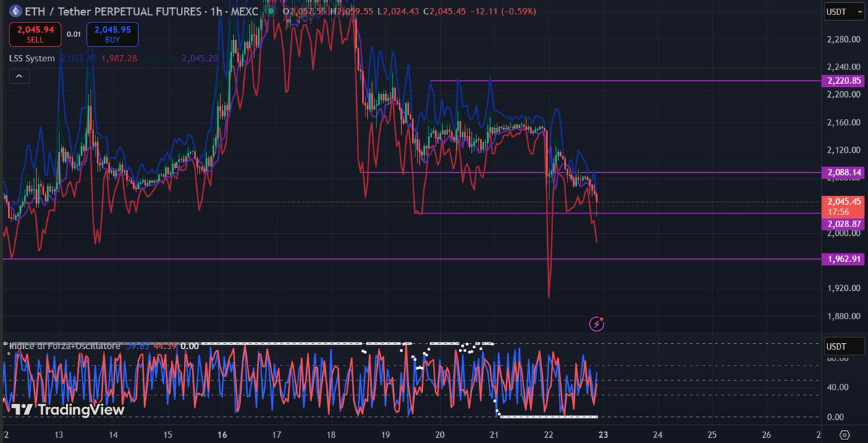The width and height of the screenshot is (868, 443).
Task: Click the change −12.11 (−0.59%) value
Action: (502, 11)
